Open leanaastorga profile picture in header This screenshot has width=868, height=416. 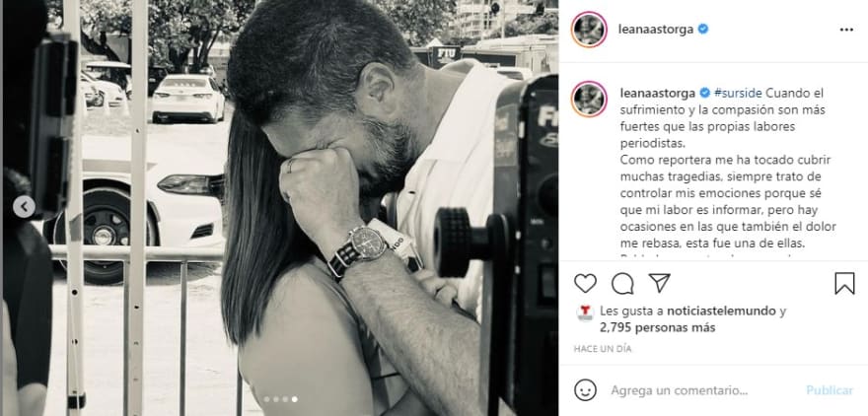[589, 30]
